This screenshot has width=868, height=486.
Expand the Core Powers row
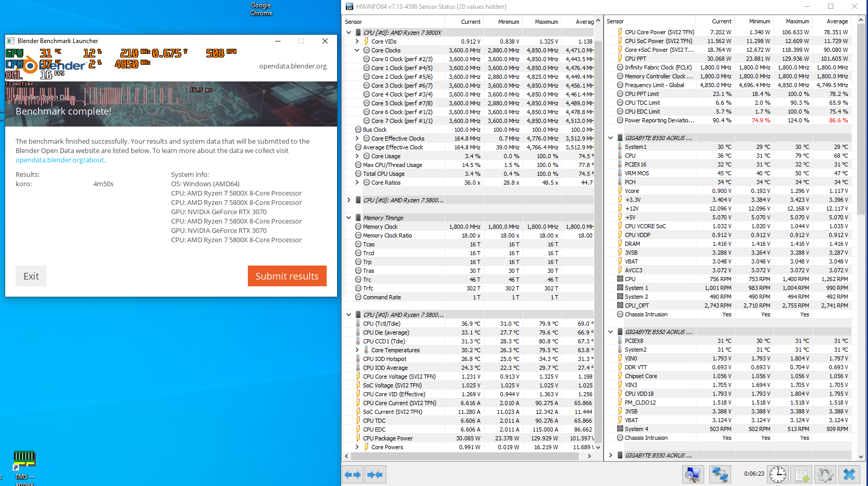357,447
